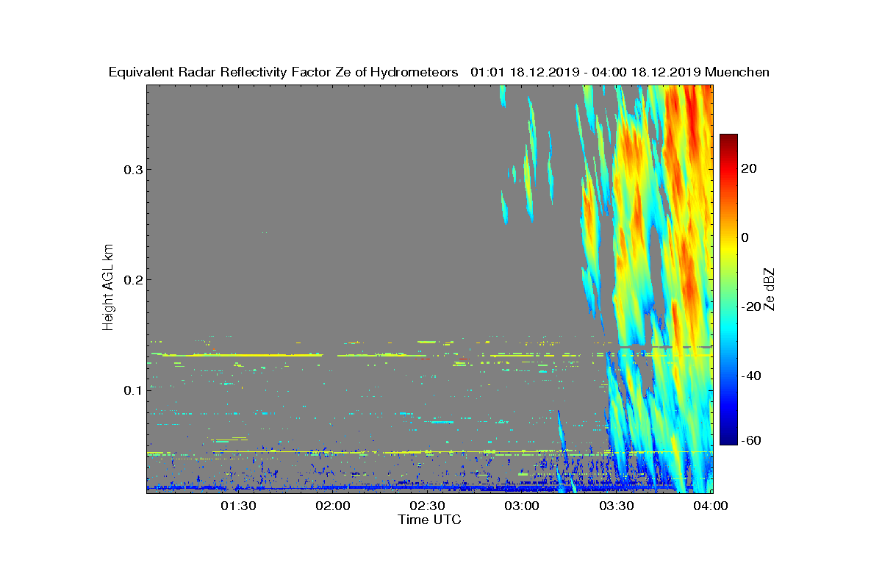Click the 'Time UTC' axis label
The image size is (882, 588).
coord(430,520)
